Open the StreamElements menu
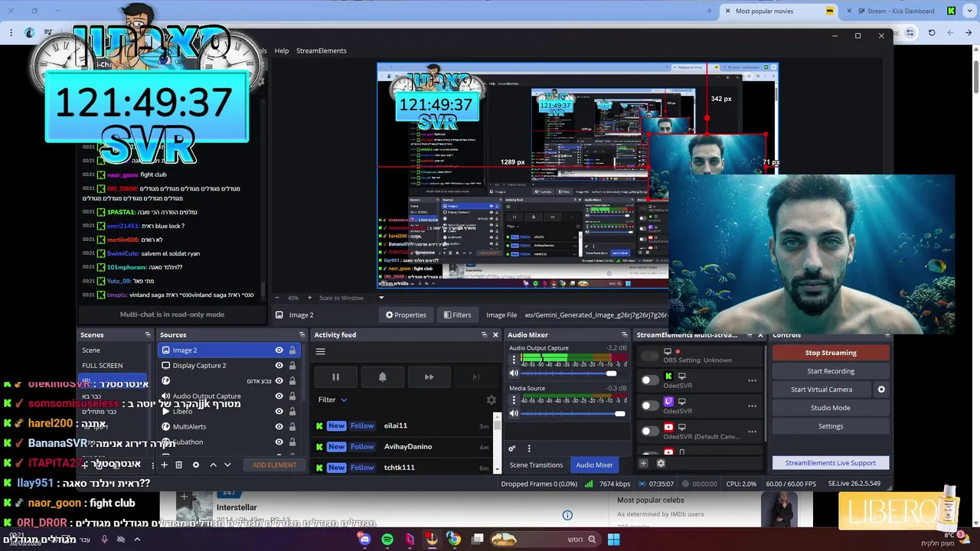 click(x=322, y=51)
